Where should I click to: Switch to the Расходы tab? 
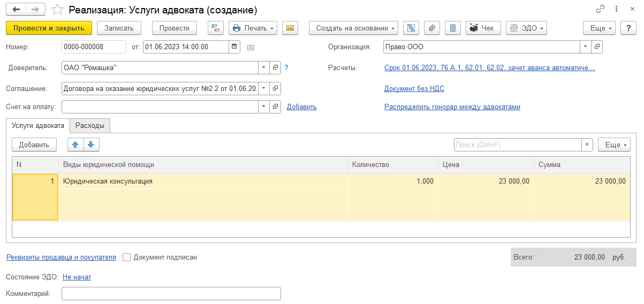point(90,126)
